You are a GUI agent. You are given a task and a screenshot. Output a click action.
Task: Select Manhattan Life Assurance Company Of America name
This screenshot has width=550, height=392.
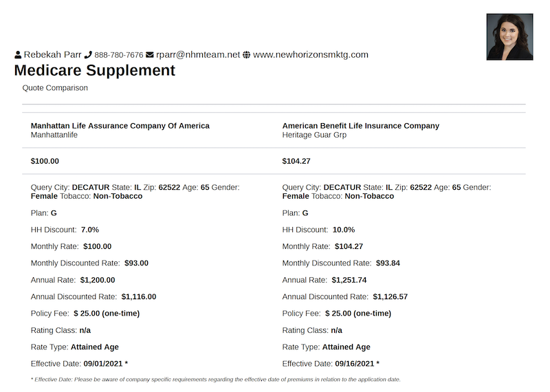pos(120,126)
